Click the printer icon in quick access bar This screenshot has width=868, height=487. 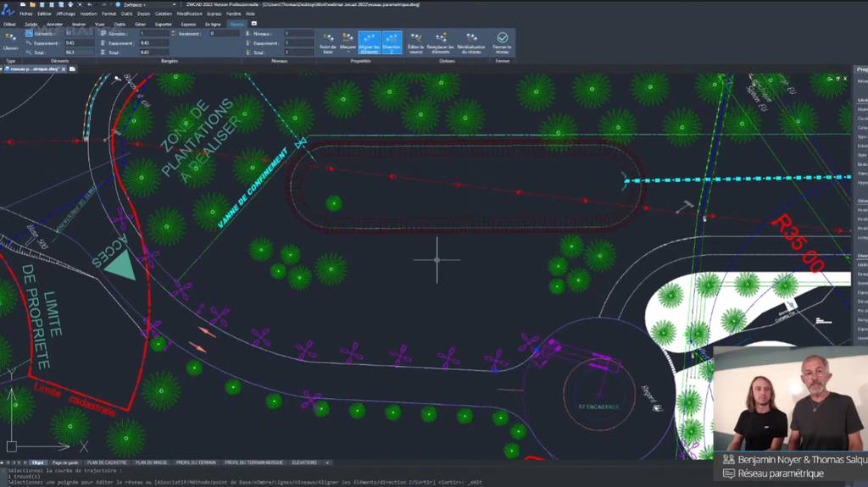[x=70, y=4]
